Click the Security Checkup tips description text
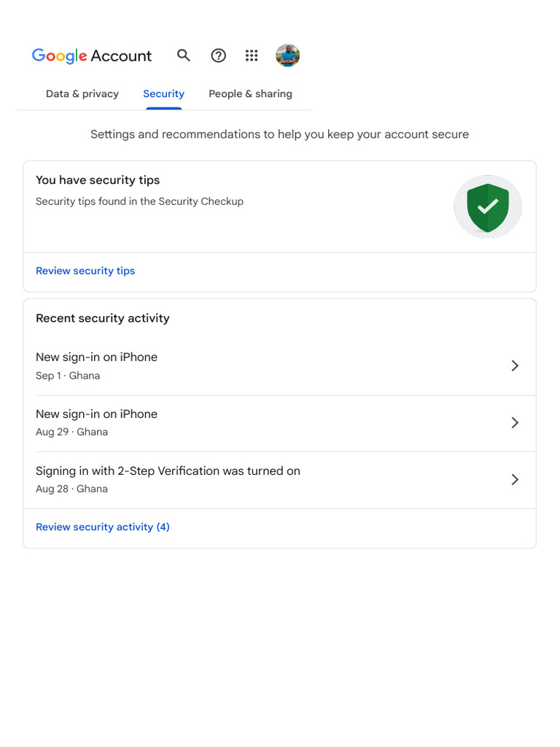This screenshot has width=560, height=747. [139, 201]
